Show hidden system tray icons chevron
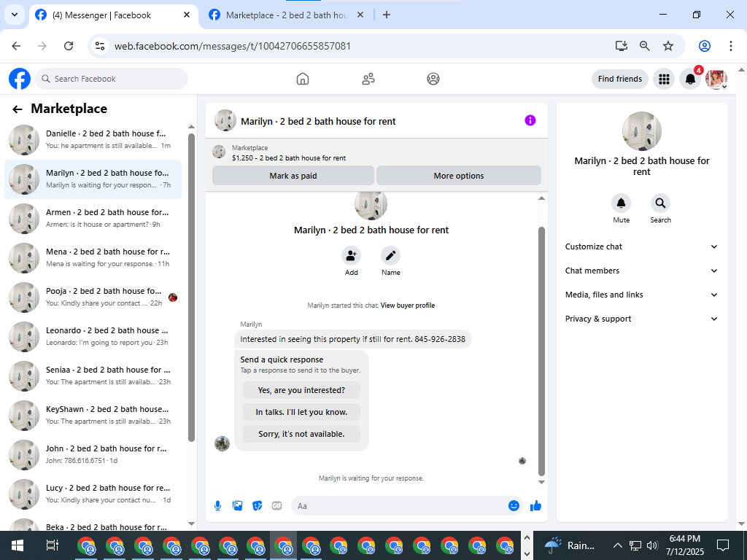747x560 pixels. [x=617, y=545]
